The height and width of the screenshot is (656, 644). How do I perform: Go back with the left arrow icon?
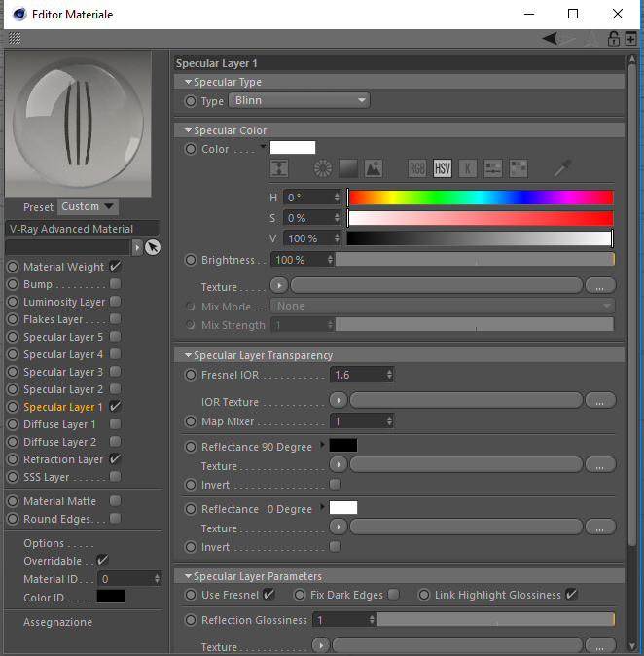coord(550,39)
